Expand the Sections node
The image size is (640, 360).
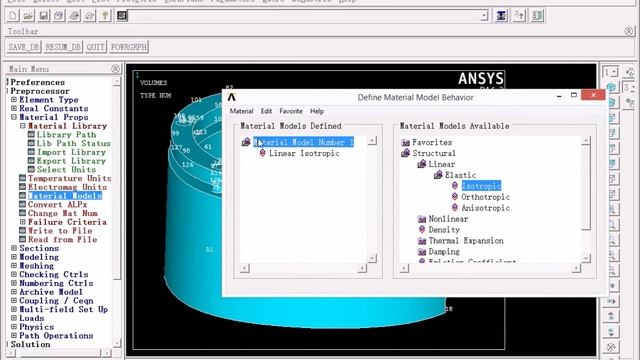pyautogui.click(x=14, y=248)
